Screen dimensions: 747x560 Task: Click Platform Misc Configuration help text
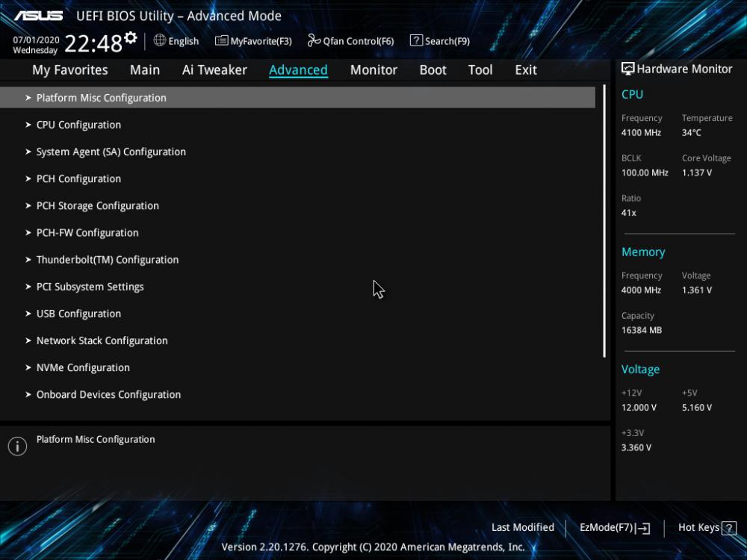(96, 440)
